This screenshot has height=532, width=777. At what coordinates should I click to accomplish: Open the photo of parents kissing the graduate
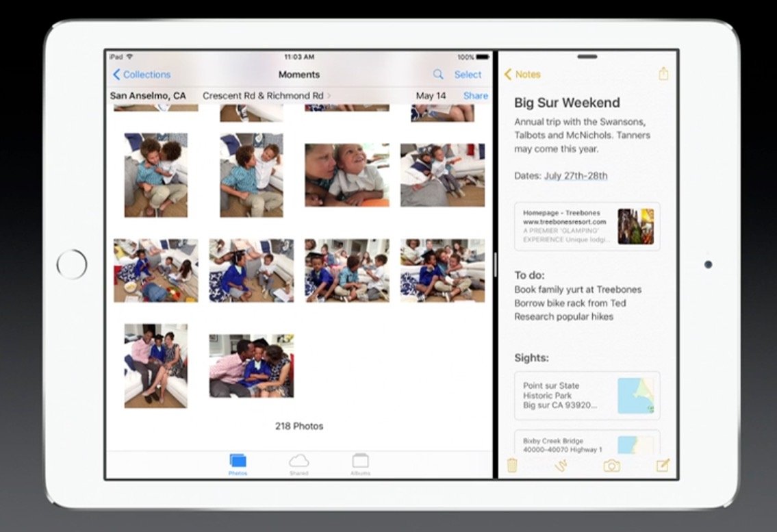click(251, 366)
